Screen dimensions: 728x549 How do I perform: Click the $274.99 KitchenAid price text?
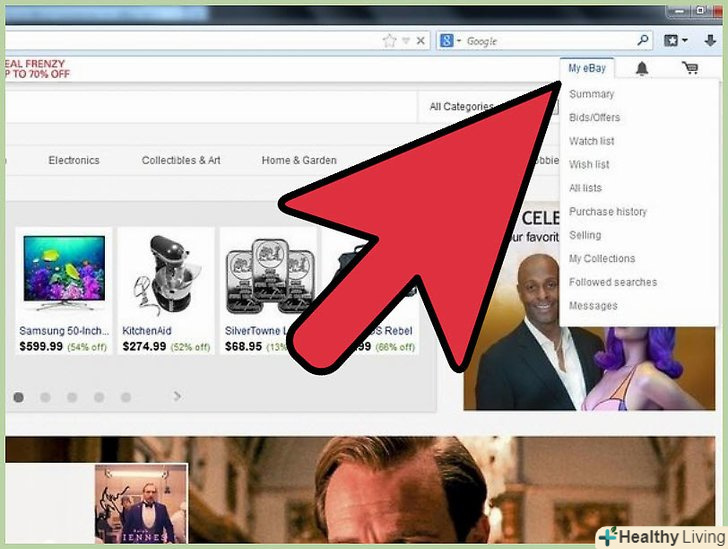click(144, 346)
